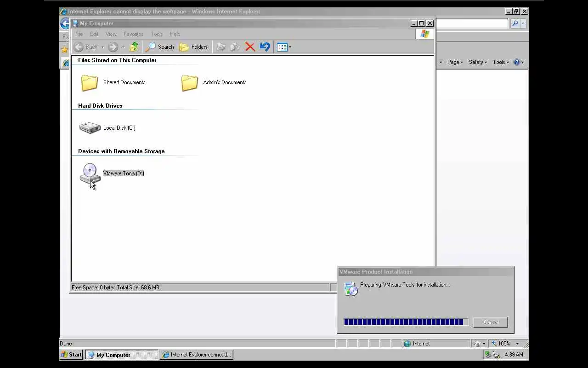Click the green Forward arrow in My Computer

pos(113,47)
